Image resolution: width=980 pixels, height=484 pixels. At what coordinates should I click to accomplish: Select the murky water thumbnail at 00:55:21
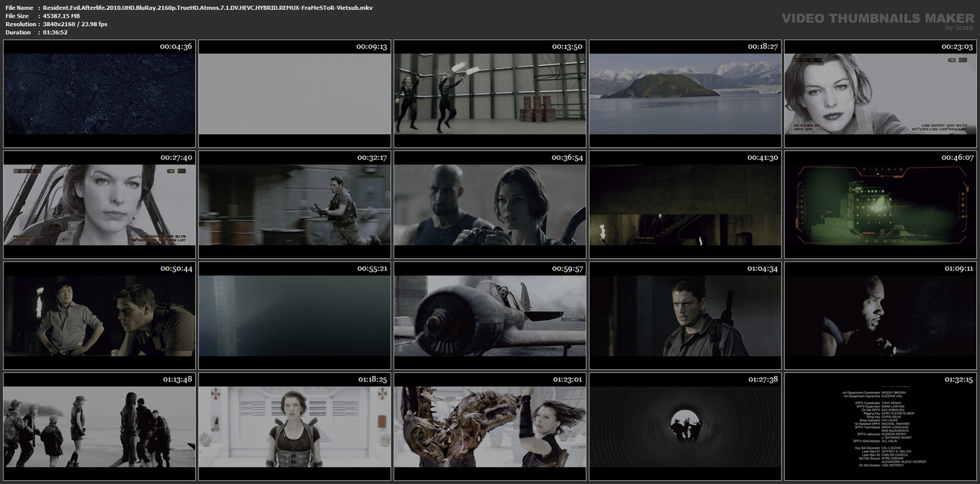(x=295, y=316)
